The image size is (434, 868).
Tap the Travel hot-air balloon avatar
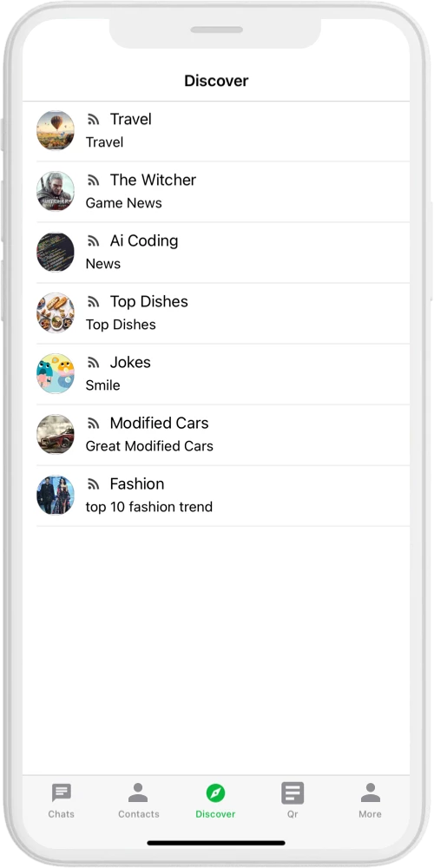tap(56, 130)
